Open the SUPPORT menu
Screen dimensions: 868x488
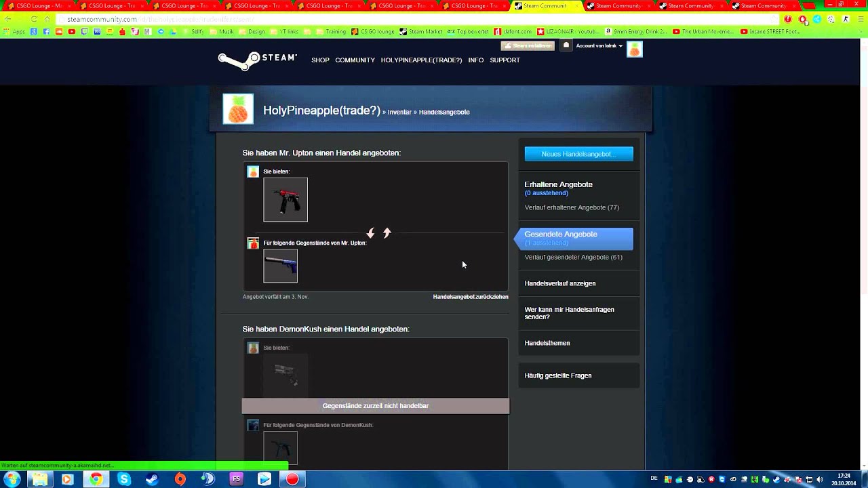point(505,60)
